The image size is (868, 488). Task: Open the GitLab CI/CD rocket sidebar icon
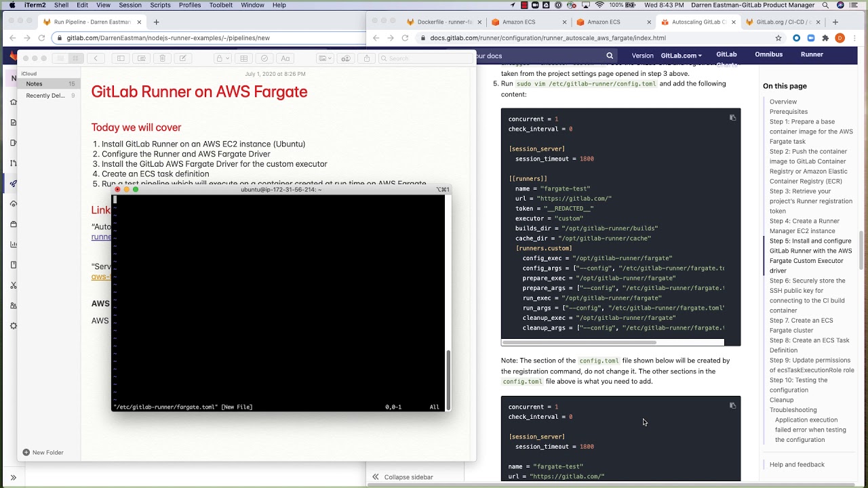[13, 184]
